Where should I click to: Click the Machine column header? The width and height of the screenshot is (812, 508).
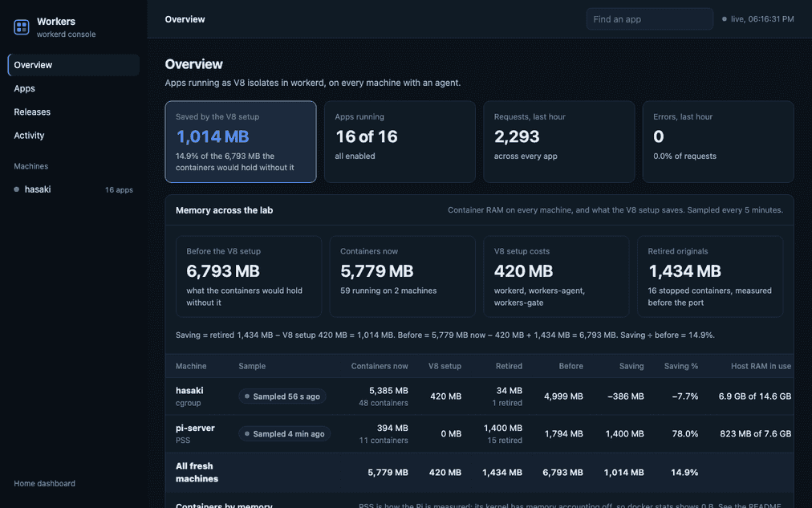point(191,366)
